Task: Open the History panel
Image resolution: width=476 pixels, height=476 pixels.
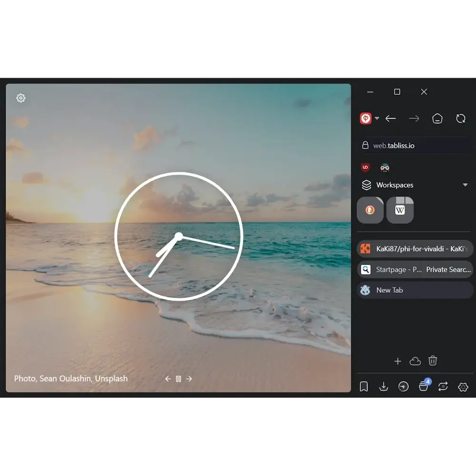Action: pos(404,387)
